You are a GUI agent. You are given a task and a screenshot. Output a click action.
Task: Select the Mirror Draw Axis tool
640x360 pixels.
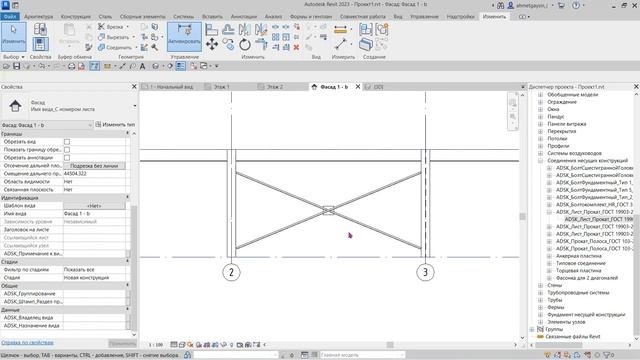point(260,29)
